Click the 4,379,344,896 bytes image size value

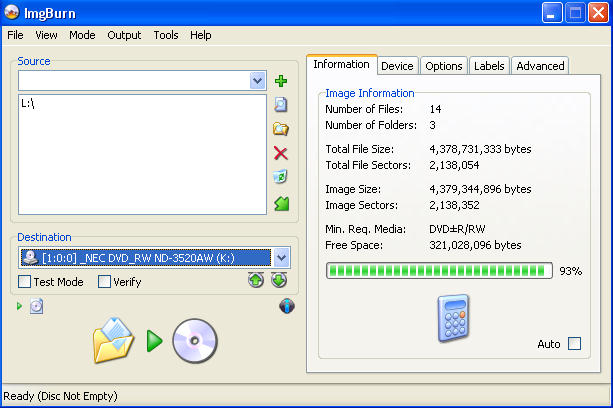click(x=480, y=189)
